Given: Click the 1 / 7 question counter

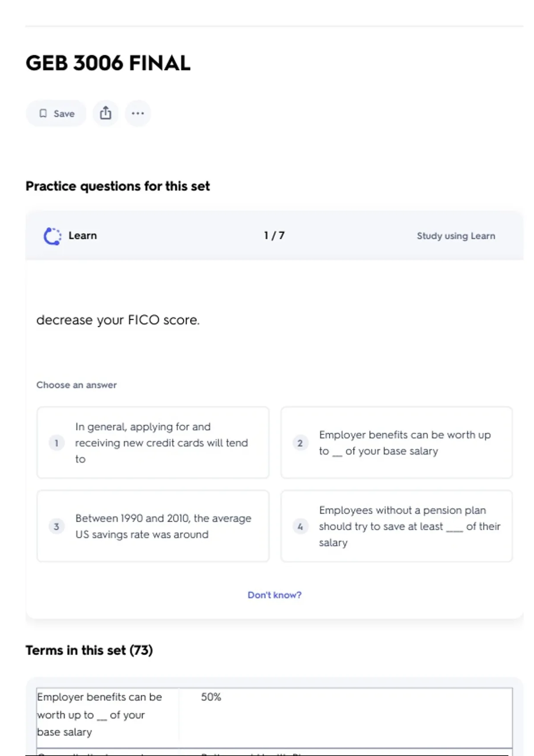Looking at the screenshot, I should click(274, 236).
